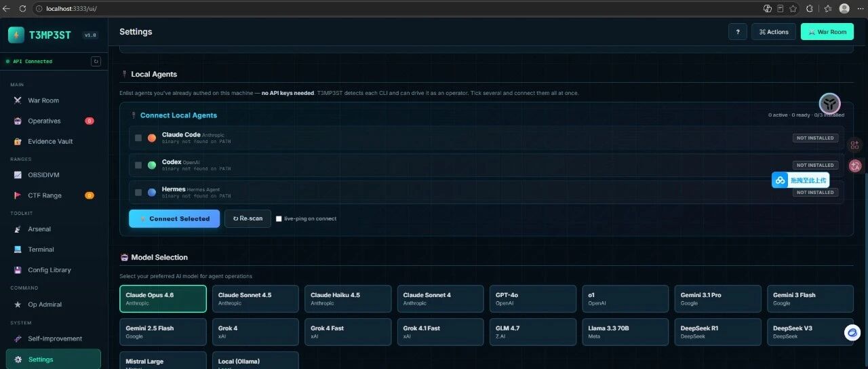Click the question mark help button

click(738, 32)
